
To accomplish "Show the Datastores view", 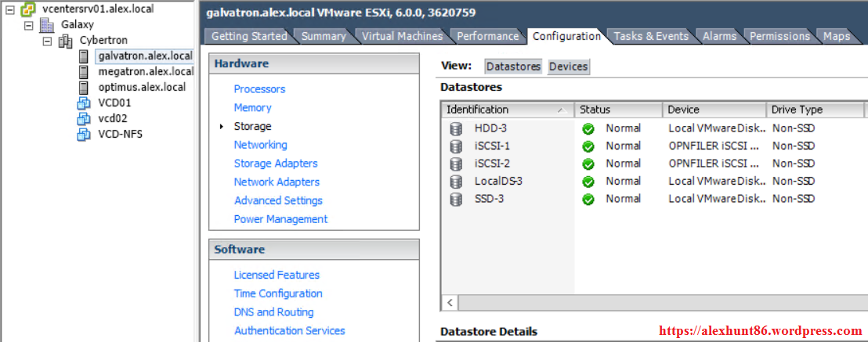I will coord(513,67).
